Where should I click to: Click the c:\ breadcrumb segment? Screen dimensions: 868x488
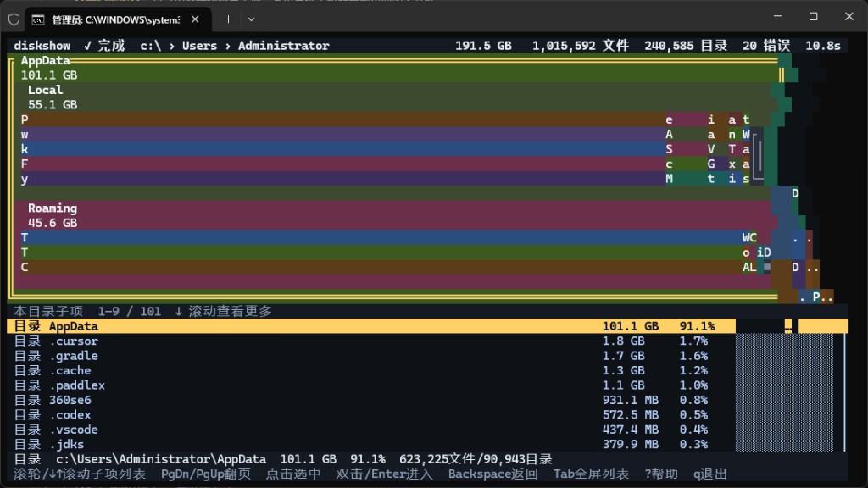150,46
